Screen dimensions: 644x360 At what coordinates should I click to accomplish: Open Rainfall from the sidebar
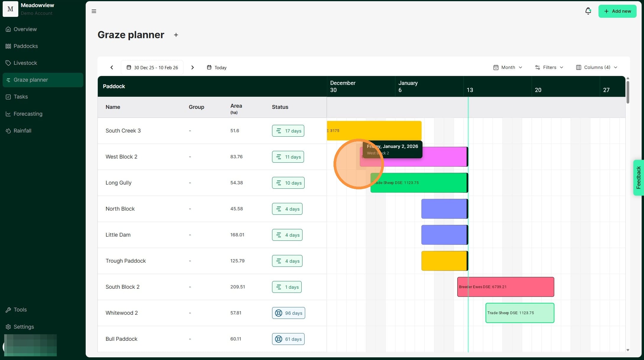tap(22, 131)
